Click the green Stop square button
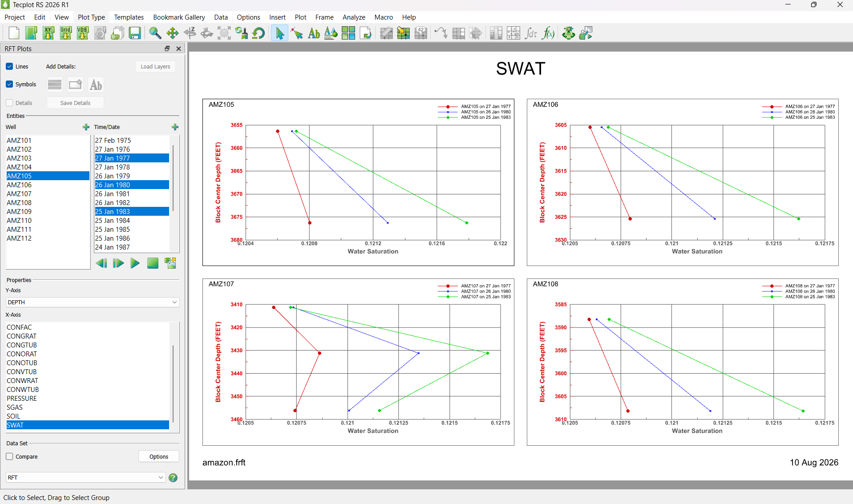The width and height of the screenshot is (853, 504). pyautogui.click(x=153, y=263)
